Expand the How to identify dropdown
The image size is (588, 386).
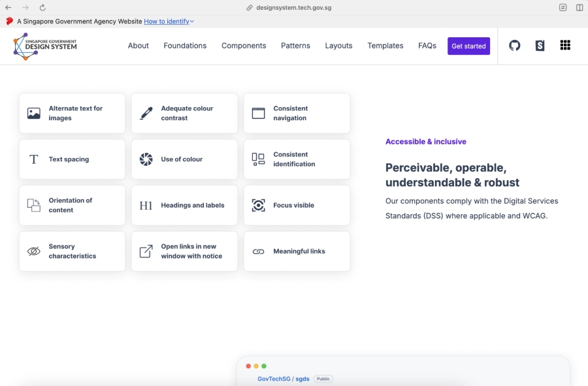pyautogui.click(x=169, y=22)
